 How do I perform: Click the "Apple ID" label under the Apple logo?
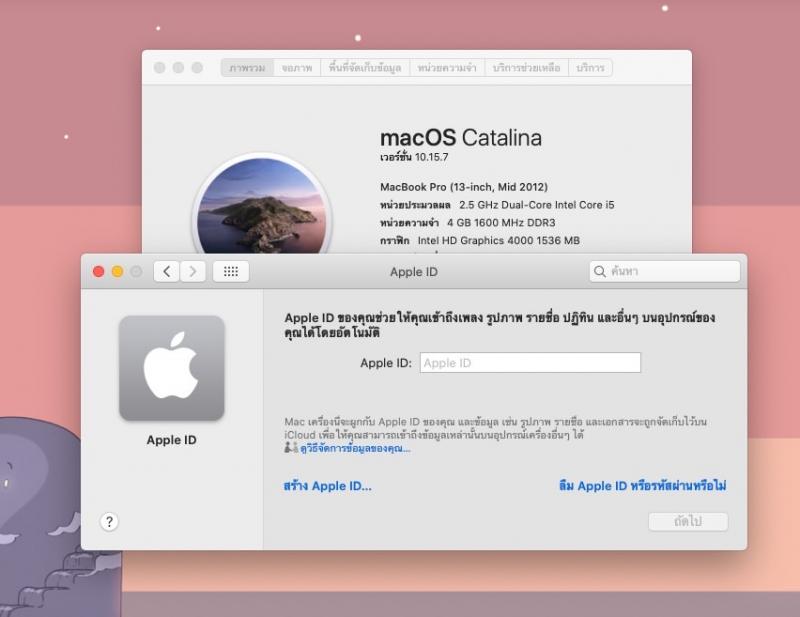coord(171,440)
